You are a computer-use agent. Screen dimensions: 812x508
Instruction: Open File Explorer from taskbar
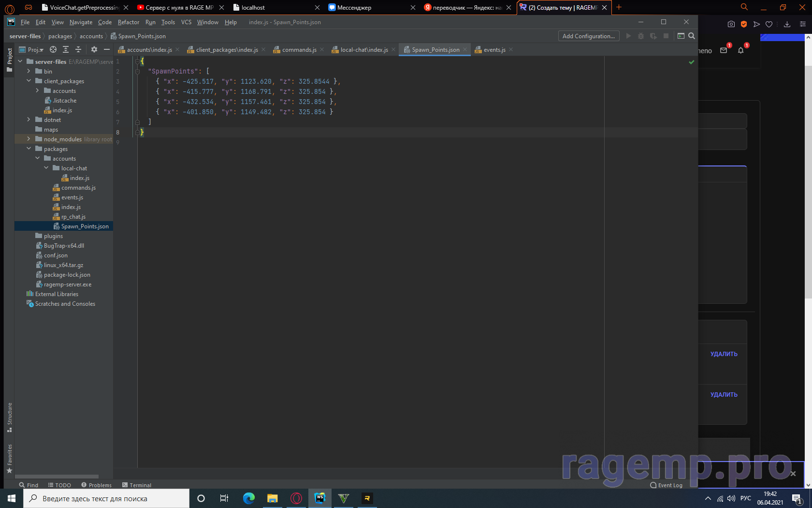[x=273, y=498]
